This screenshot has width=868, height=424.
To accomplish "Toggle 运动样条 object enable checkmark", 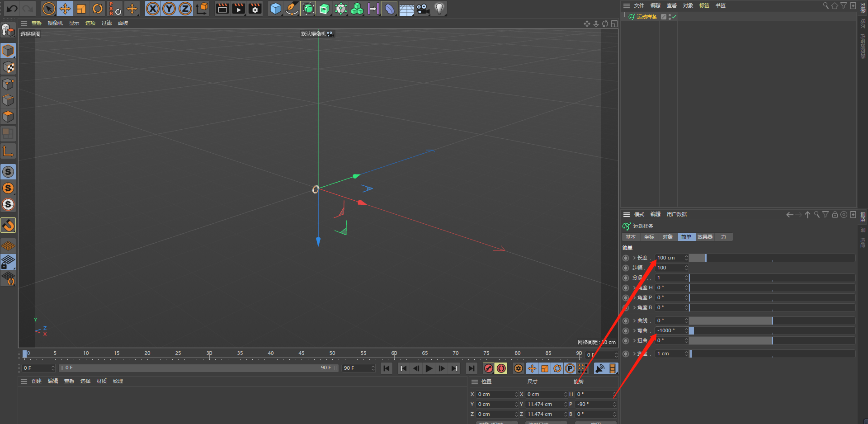I will click(x=674, y=17).
